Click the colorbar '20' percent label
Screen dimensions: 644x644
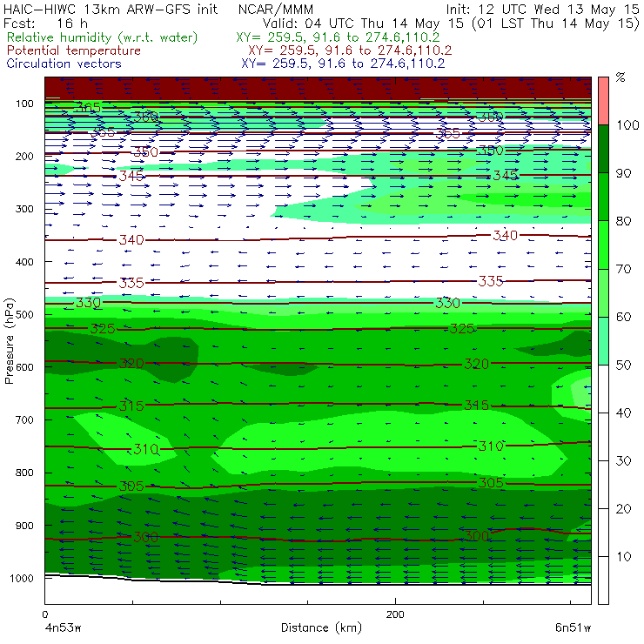tap(623, 509)
